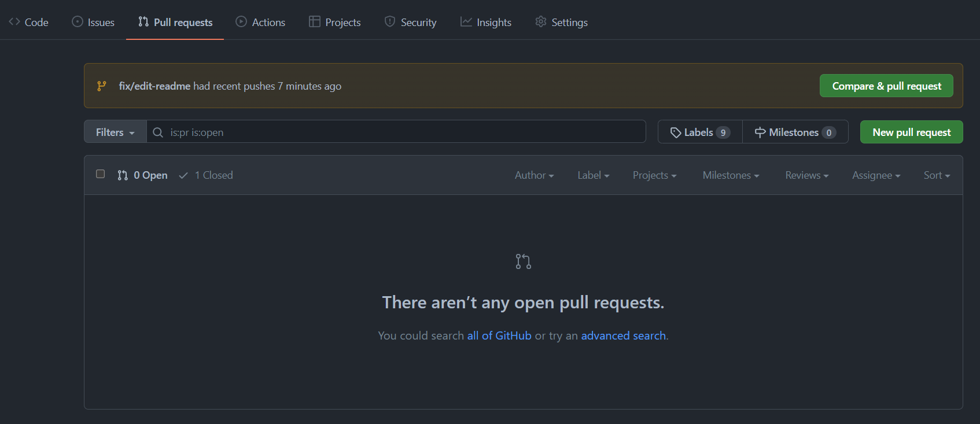Show the 1 Closed pull requests

tap(206, 175)
